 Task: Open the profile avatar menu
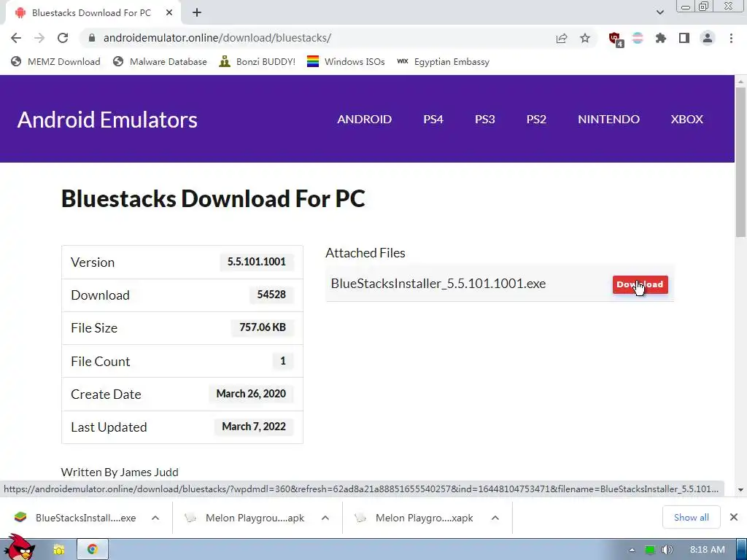(708, 38)
